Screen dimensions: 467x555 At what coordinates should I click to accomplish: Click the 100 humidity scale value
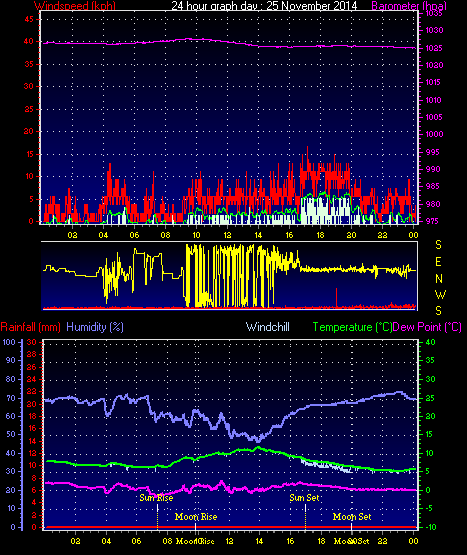point(9,342)
